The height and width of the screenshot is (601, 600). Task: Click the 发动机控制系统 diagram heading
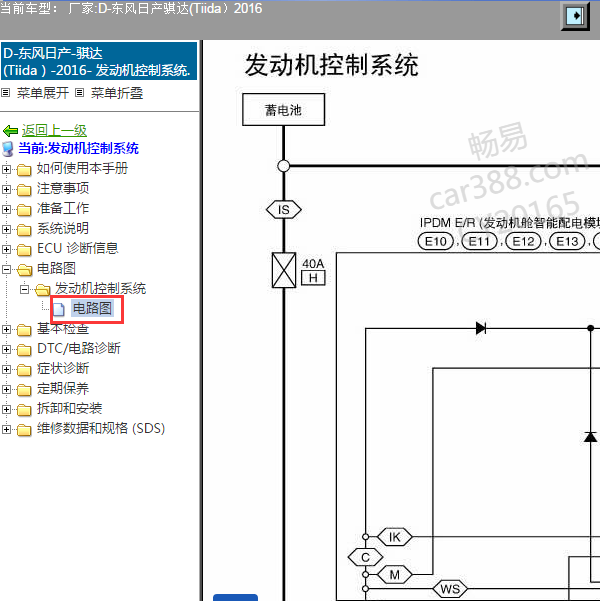331,65
